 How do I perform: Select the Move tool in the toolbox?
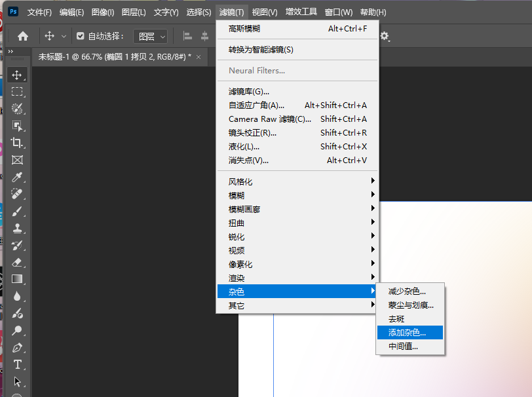point(17,75)
